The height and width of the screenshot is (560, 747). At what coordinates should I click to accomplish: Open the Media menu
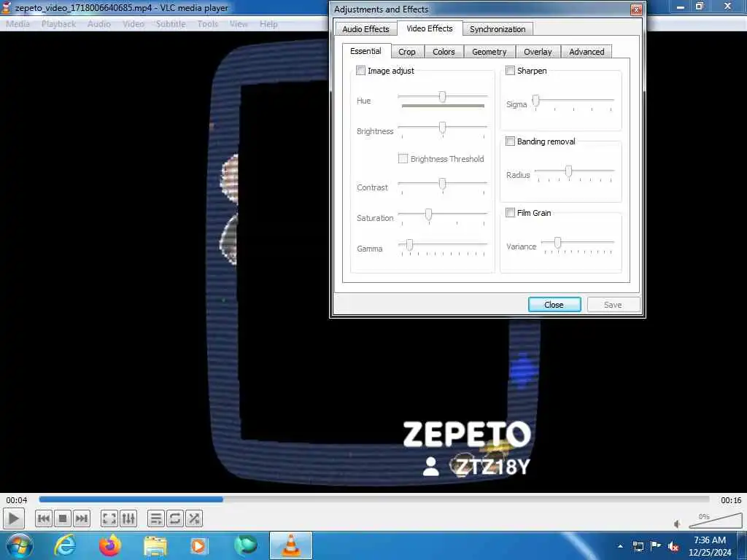coord(18,24)
